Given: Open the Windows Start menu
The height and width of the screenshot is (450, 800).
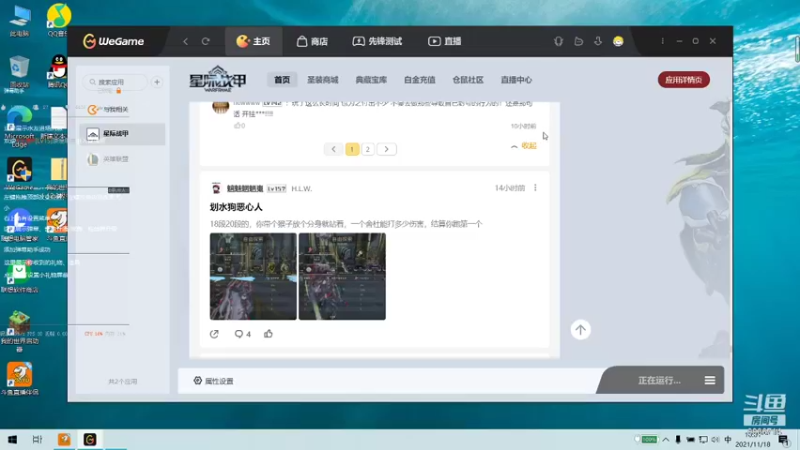Looking at the screenshot, I should pos(12,439).
